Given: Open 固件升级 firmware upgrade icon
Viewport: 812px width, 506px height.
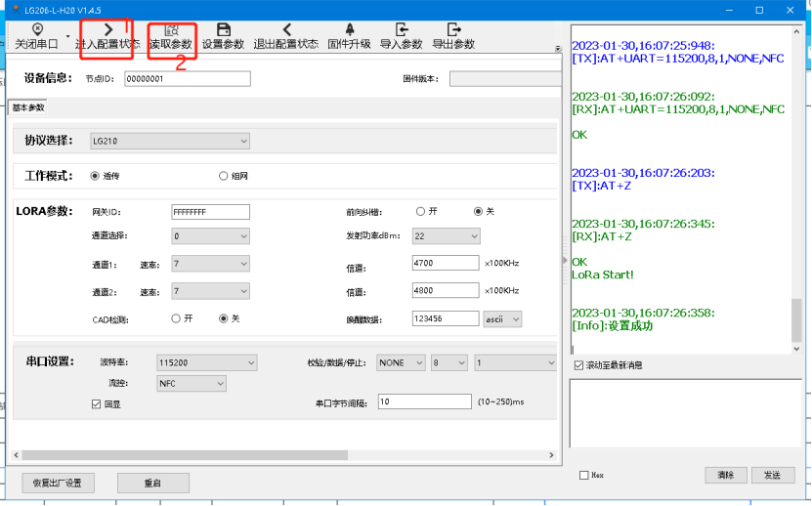Looking at the screenshot, I should [x=349, y=30].
